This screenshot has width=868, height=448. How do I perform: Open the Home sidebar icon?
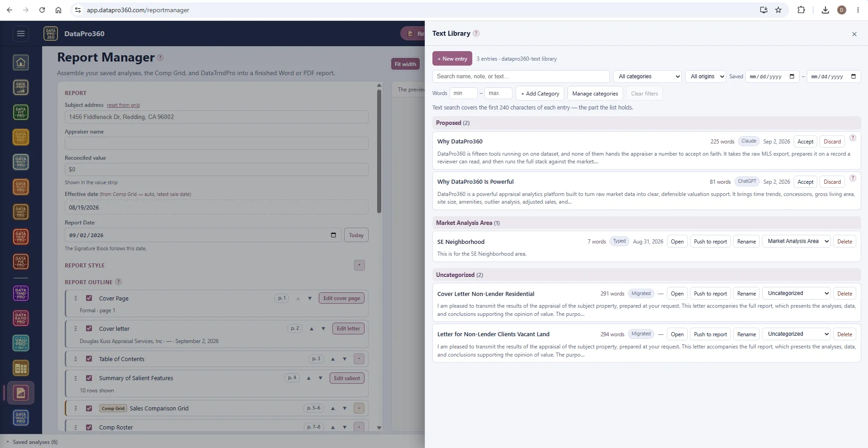tap(21, 62)
